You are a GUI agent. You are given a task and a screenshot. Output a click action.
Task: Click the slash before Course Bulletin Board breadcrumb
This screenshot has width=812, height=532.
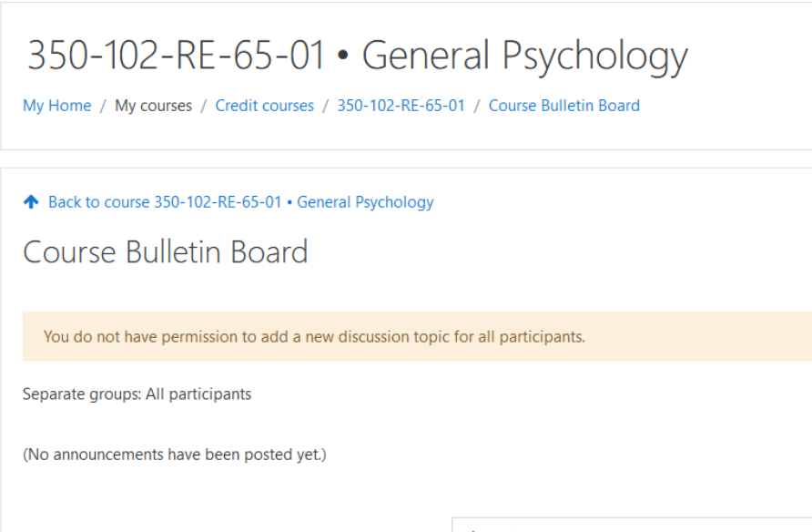[x=477, y=106]
